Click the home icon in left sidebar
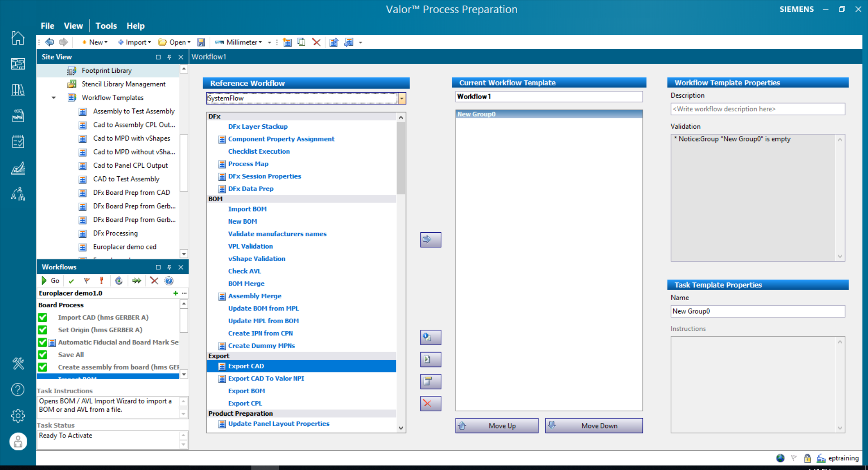The height and width of the screenshot is (470, 868). click(18, 38)
